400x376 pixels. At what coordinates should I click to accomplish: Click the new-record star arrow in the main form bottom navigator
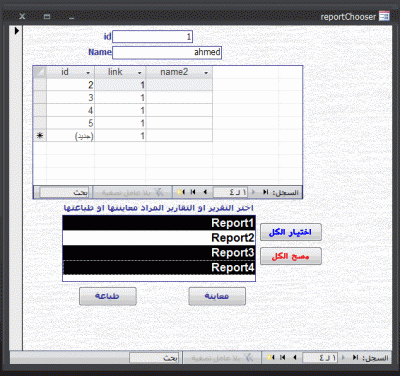(x=271, y=358)
